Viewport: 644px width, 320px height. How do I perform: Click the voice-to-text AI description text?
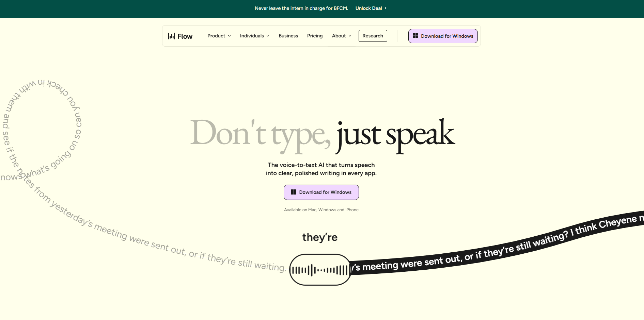[321, 169]
